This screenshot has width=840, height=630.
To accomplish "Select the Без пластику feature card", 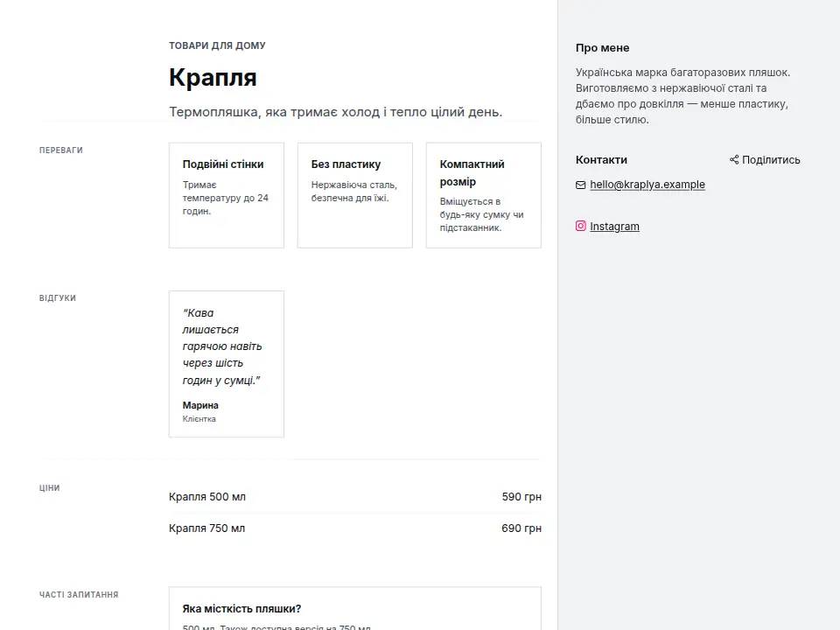I will (x=355, y=195).
